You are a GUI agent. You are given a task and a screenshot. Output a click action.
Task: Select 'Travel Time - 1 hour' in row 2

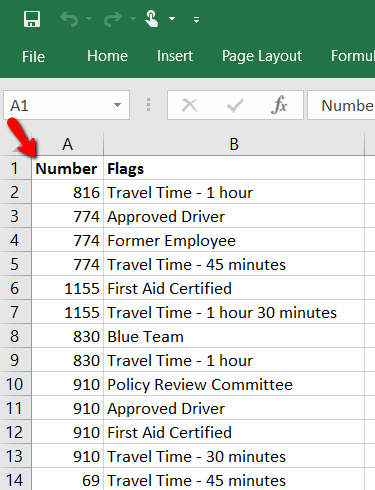(234, 192)
